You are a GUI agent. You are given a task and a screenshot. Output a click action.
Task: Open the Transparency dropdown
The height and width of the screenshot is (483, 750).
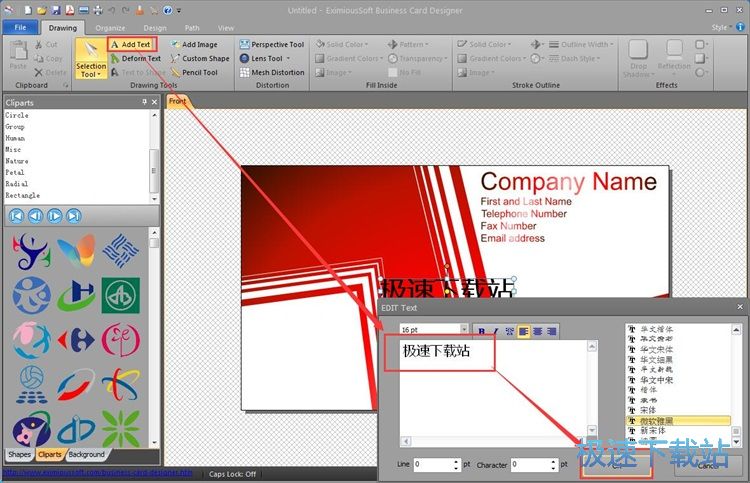418,58
